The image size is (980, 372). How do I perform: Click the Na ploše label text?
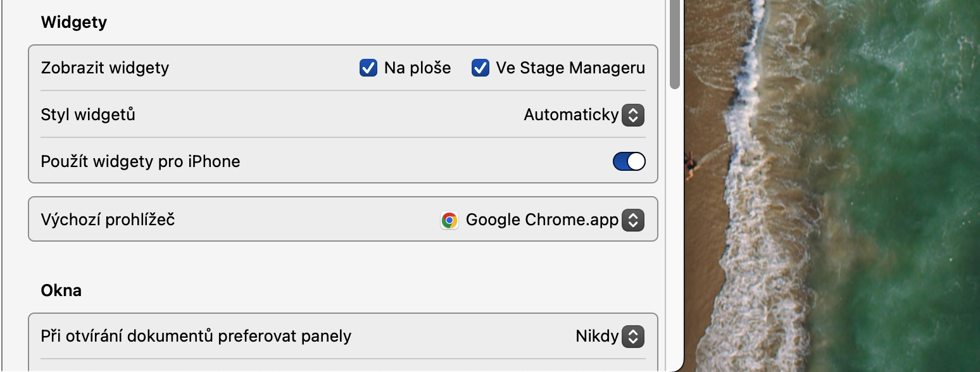(417, 68)
